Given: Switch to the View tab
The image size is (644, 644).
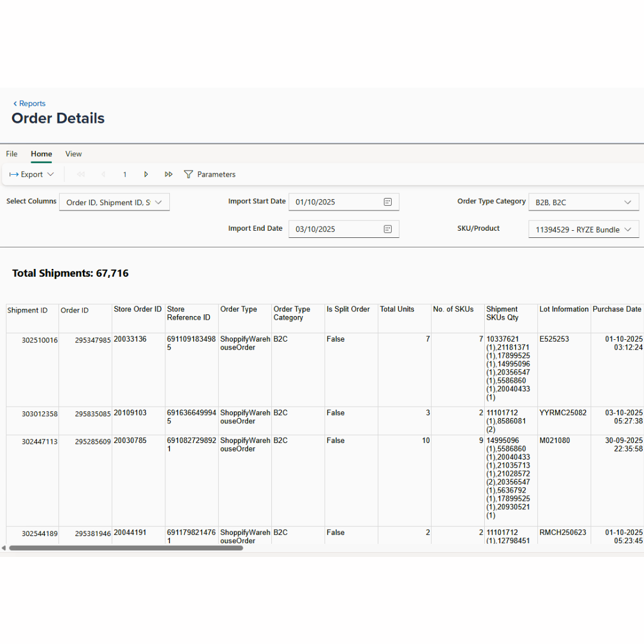Looking at the screenshot, I should (x=73, y=154).
